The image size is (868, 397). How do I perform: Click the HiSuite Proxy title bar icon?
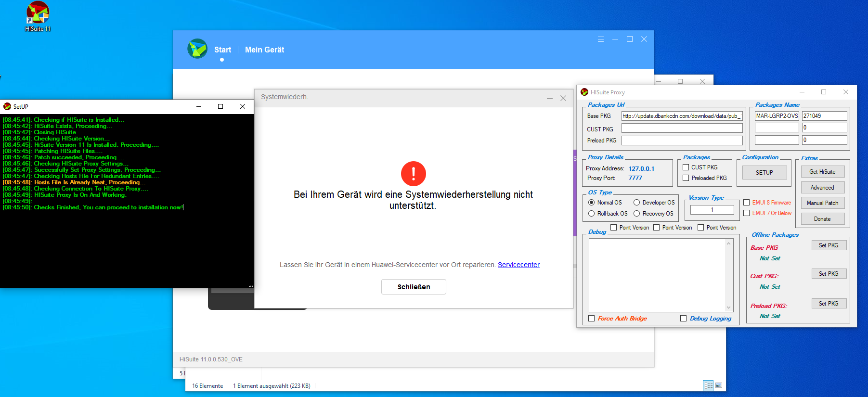584,92
